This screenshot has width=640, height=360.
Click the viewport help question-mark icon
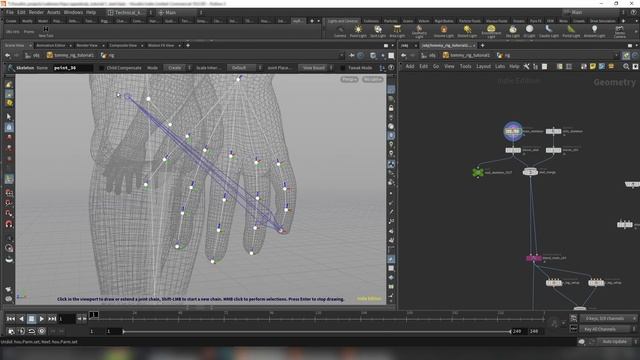tap(391, 68)
